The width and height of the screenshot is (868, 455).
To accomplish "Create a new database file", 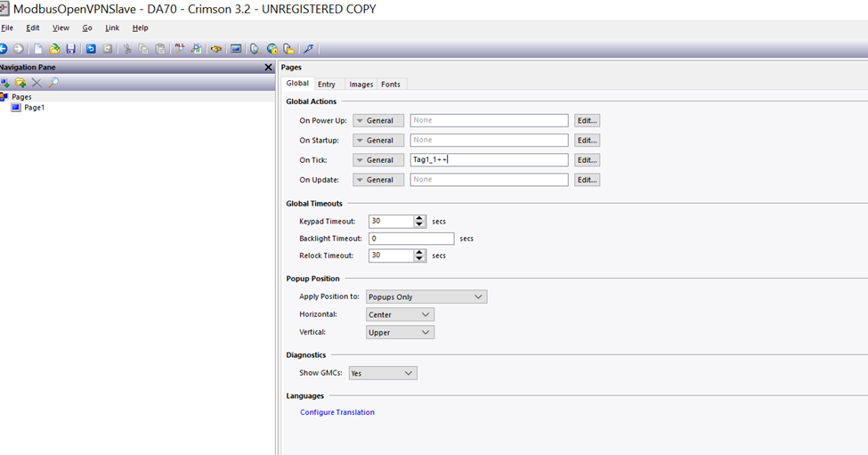I will click(38, 49).
